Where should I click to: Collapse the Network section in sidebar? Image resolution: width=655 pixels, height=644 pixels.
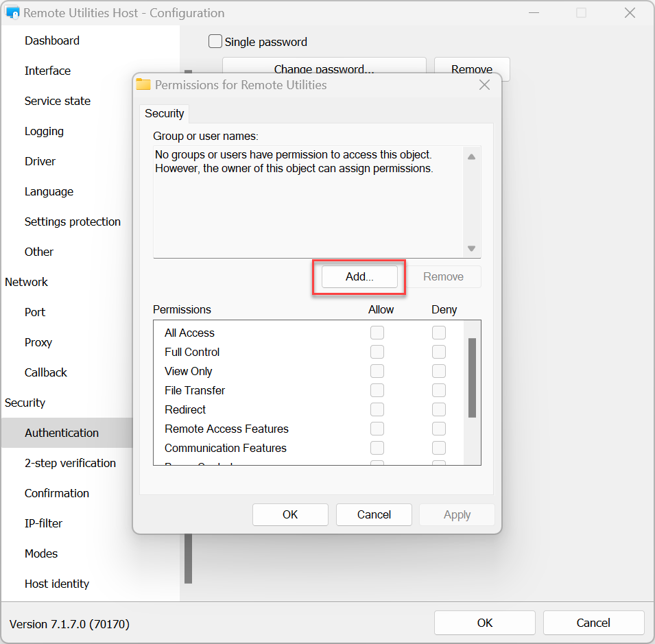click(27, 282)
